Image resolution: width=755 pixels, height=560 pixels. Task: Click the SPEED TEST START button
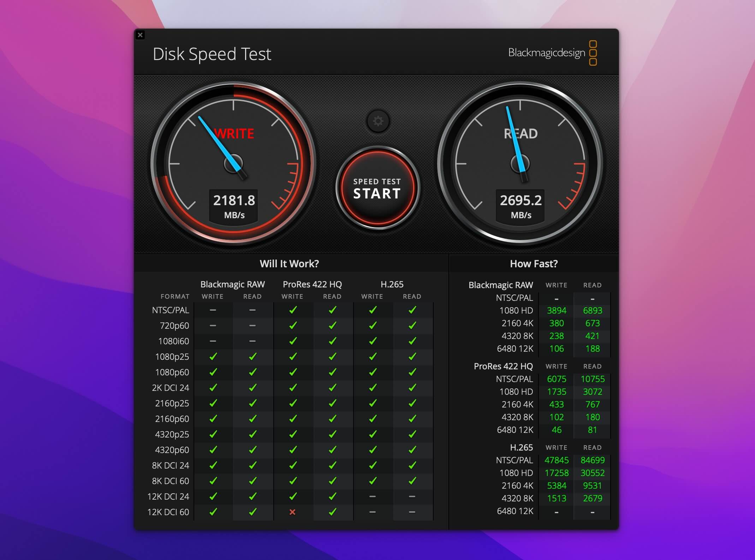(377, 189)
